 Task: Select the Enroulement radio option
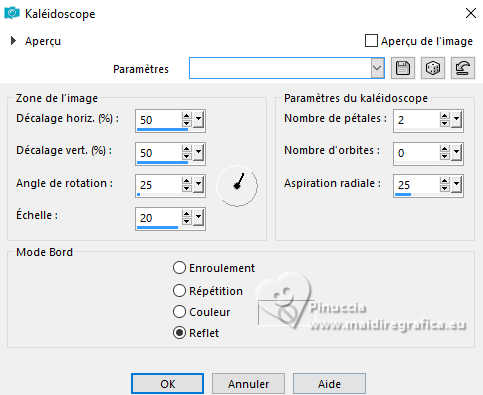click(x=179, y=268)
